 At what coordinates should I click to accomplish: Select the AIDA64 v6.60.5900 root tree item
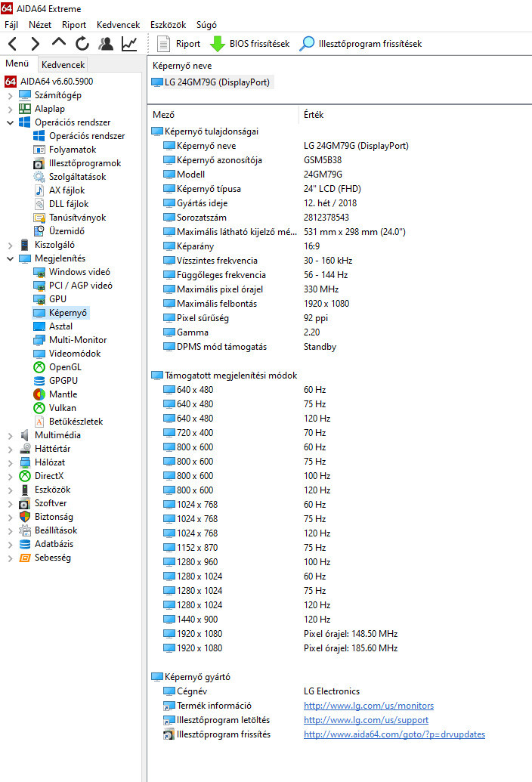click(x=49, y=82)
